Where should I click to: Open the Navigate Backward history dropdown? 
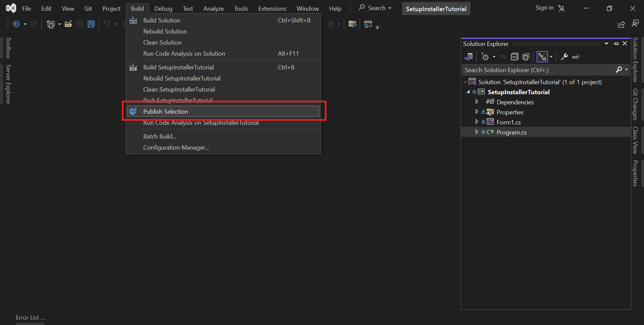tap(25, 24)
